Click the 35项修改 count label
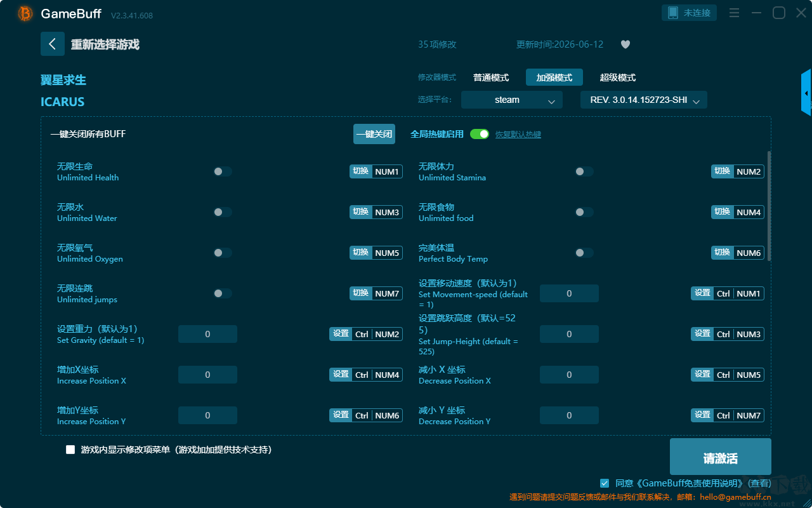The height and width of the screenshot is (508, 812). (x=437, y=44)
